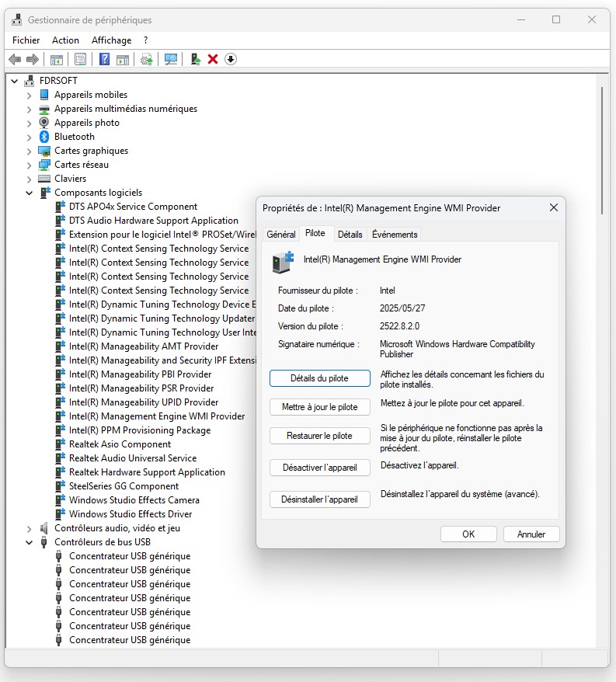Click the Back arrow in the toolbar
Screen dimensions: 616x682
tap(14, 59)
